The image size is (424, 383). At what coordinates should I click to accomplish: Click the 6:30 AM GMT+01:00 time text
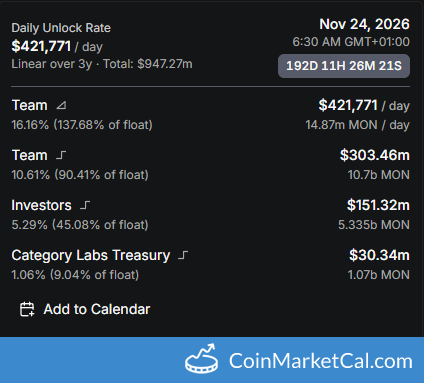pos(351,42)
